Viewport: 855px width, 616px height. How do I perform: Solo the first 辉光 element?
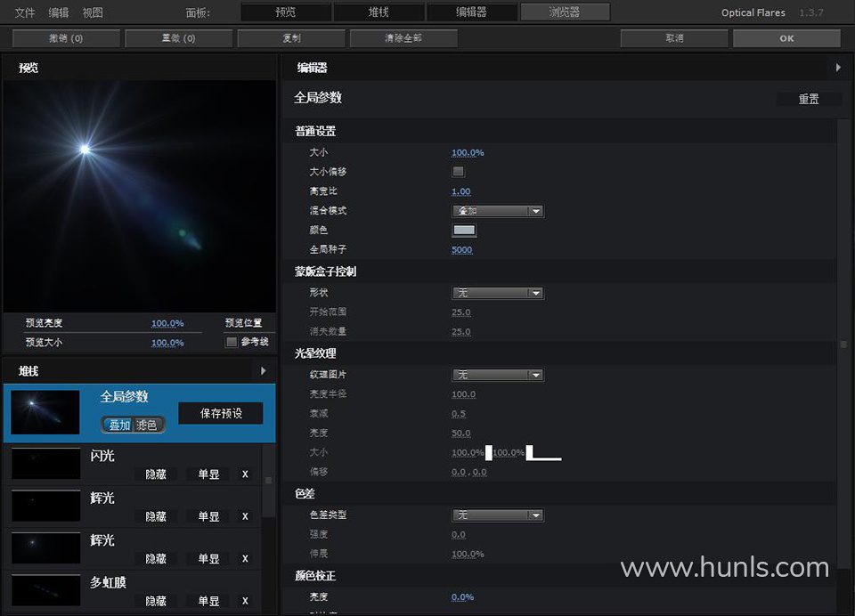point(208,516)
